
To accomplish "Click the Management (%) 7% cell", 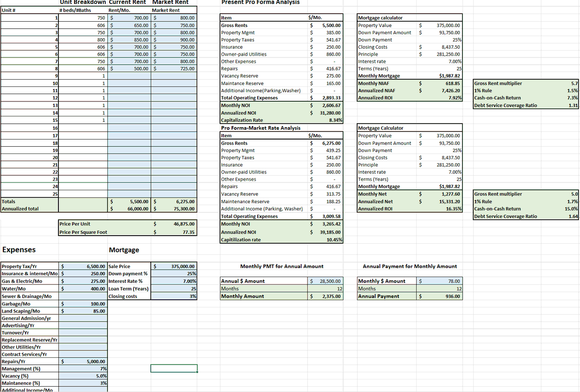I will (83, 368).
